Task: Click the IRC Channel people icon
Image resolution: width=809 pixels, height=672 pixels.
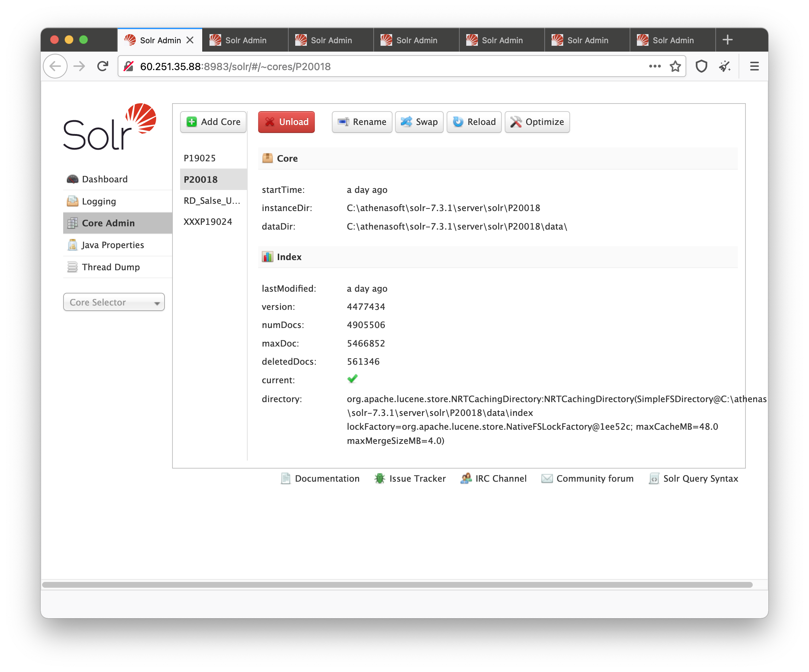Action: pyautogui.click(x=466, y=478)
